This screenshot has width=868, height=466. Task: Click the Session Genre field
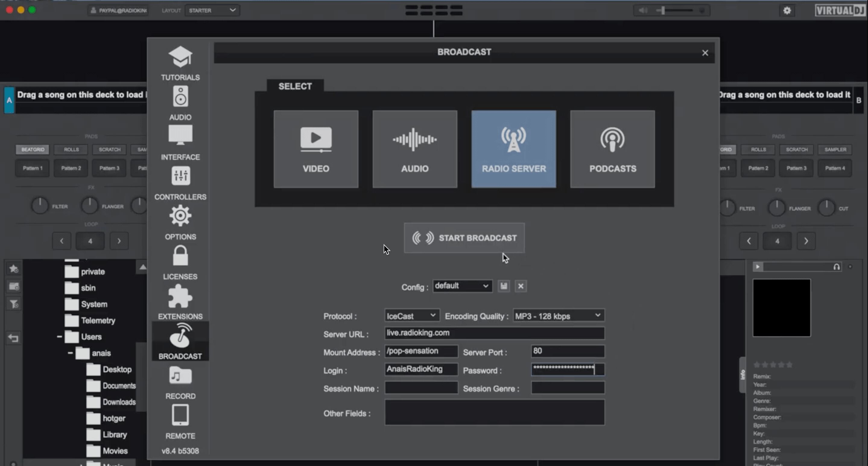[x=568, y=388]
